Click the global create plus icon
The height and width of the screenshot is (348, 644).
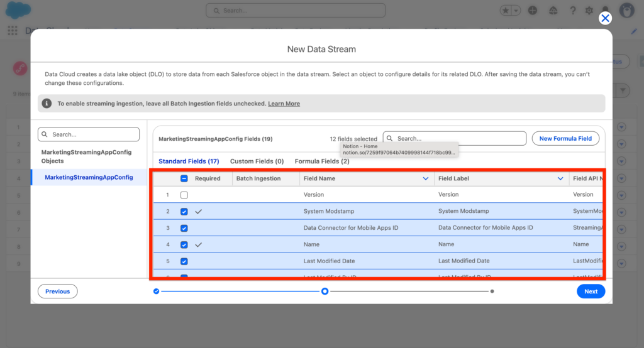click(x=533, y=11)
